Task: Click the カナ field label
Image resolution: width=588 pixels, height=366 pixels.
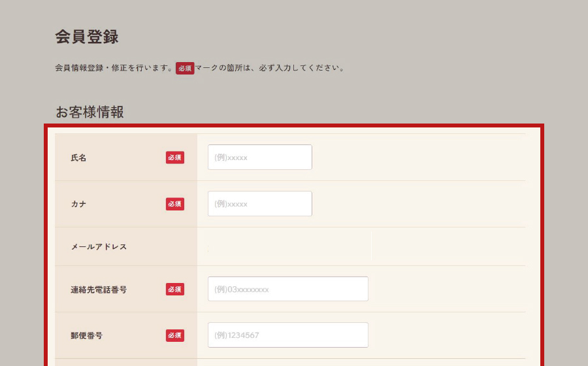Action: 78,204
